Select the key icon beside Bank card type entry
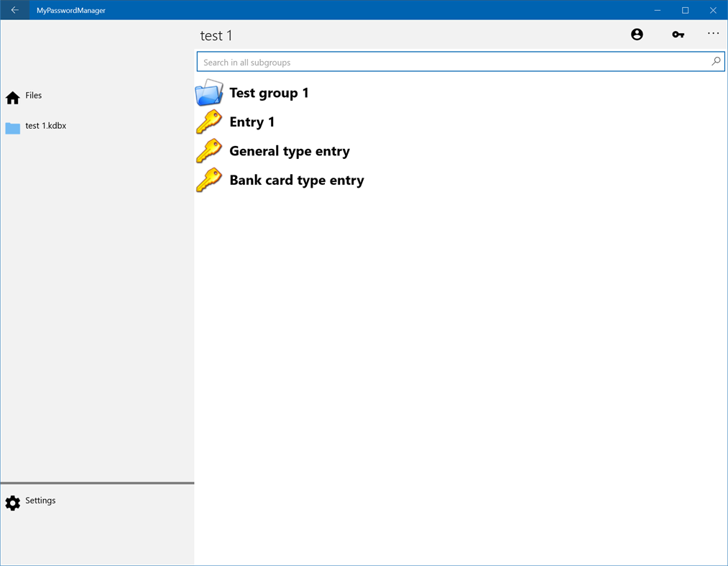Viewport: 728px width, 566px height. 208,181
